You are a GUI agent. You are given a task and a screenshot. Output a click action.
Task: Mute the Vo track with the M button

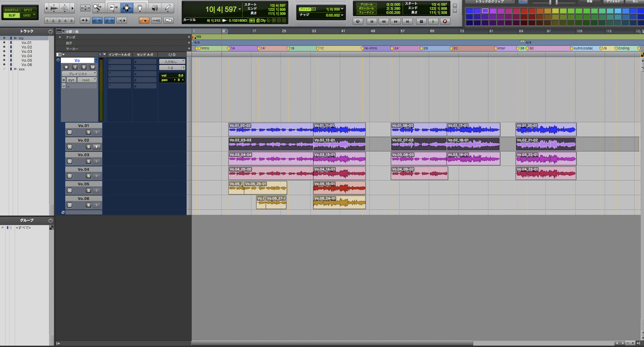pyautogui.click(x=93, y=67)
